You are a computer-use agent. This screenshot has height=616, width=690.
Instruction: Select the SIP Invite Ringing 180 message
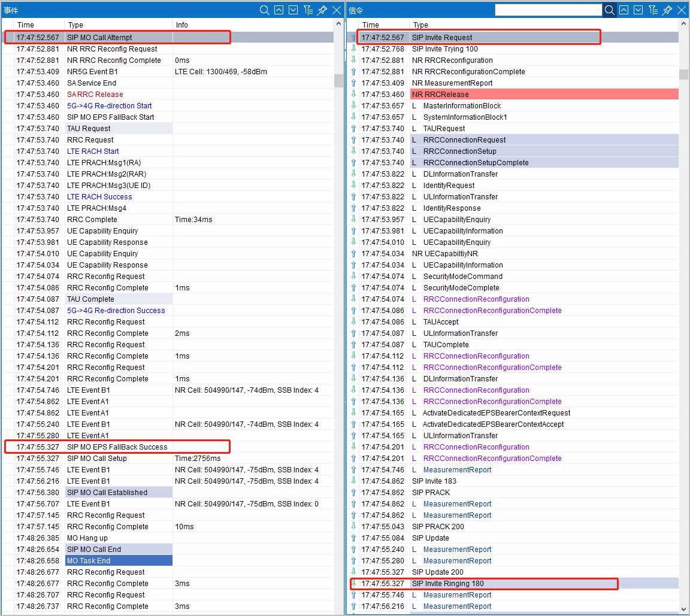(x=447, y=584)
